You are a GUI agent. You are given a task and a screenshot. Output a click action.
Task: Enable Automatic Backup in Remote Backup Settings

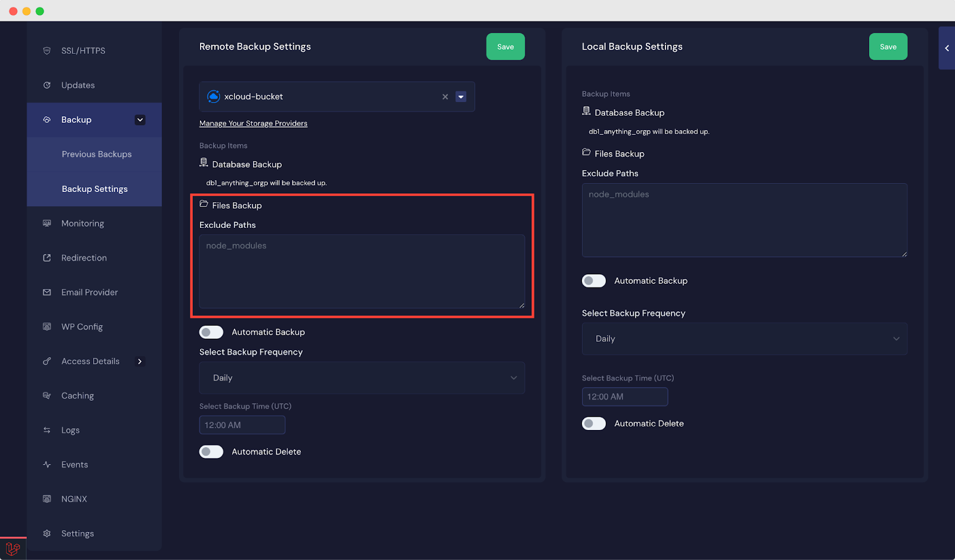(211, 332)
